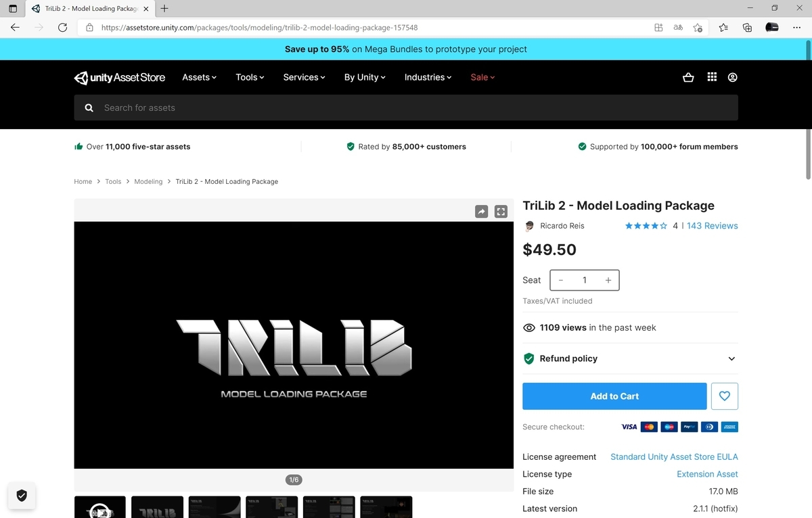Expand the Refund policy section

630,358
